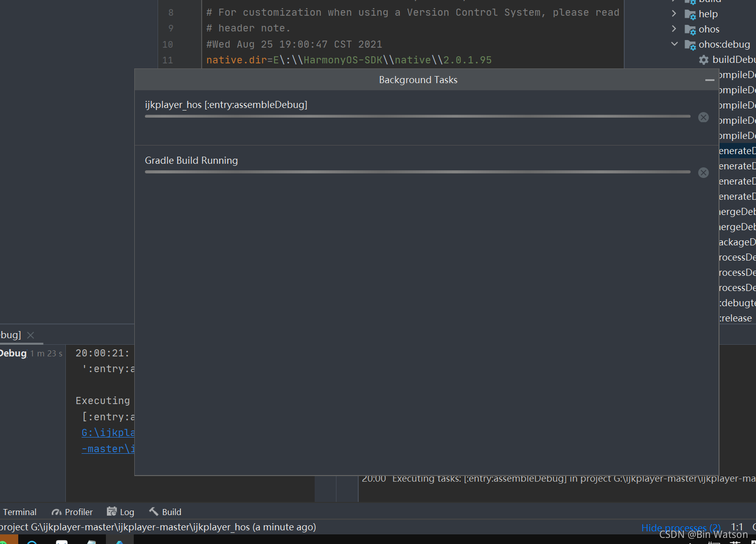Click the '#Wed Aug 25 19:00:47 CST 2021' line
756x544 pixels.
click(294, 44)
